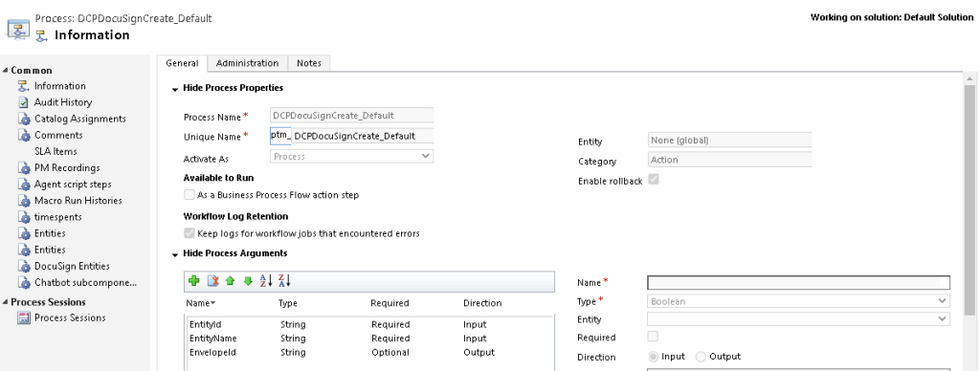Screen dimensions: 980x371
Task: Select the EnvelopeId argument row
Action: 368,352
